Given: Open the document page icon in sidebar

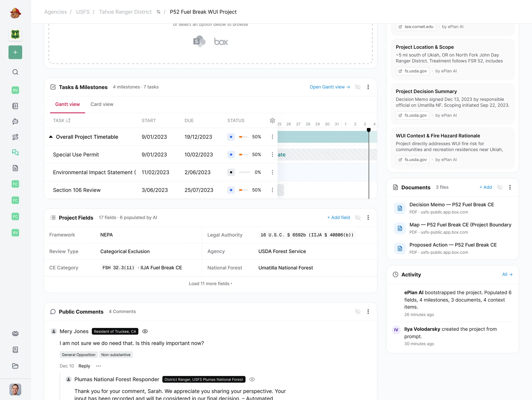Looking at the screenshot, I should click(x=15, y=168).
